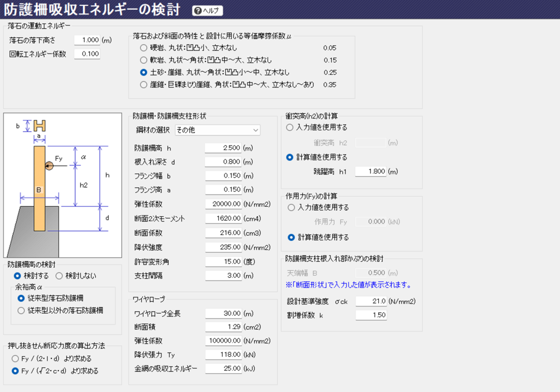
Task: Edit the 跳躍高 h1 value field
Action: point(370,172)
